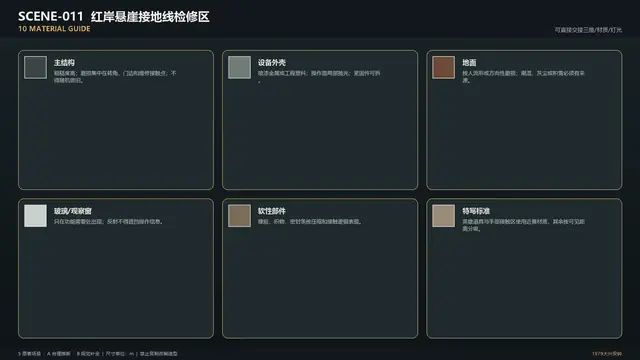
Task: Select the 地面 card title
Action: [x=469, y=62]
